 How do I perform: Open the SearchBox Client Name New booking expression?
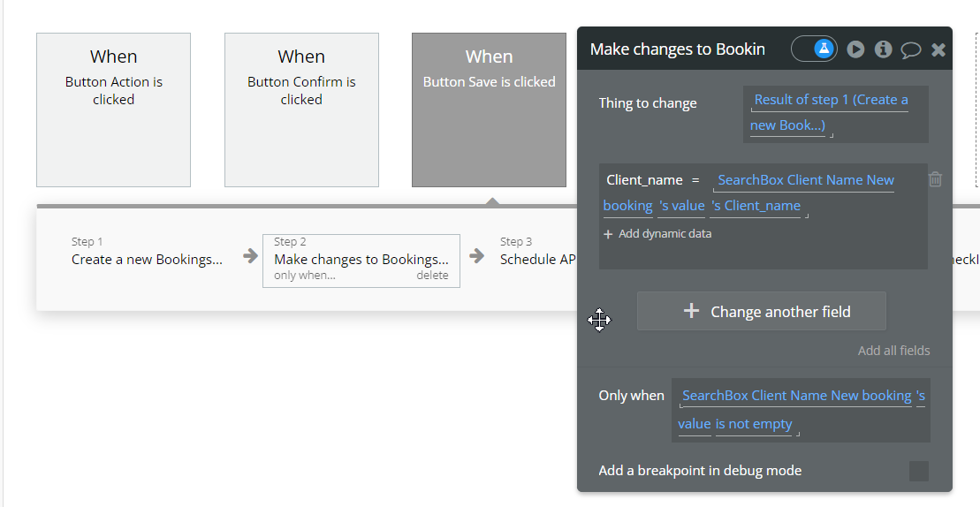click(805, 180)
